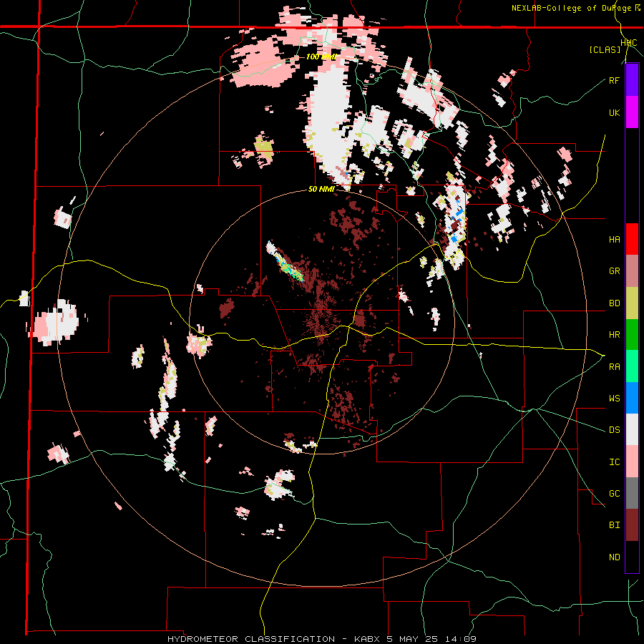Click the RA legend label
This screenshot has height=644, width=644.
tap(614, 367)
